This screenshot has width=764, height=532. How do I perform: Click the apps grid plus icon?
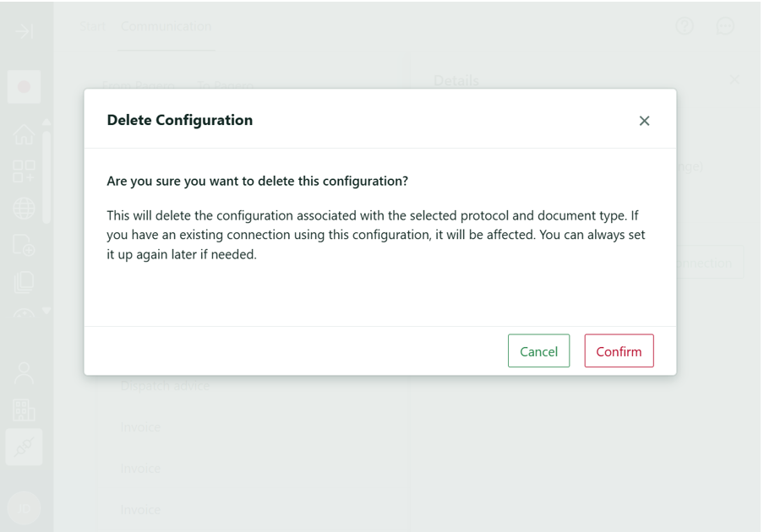tap(25, 171)
